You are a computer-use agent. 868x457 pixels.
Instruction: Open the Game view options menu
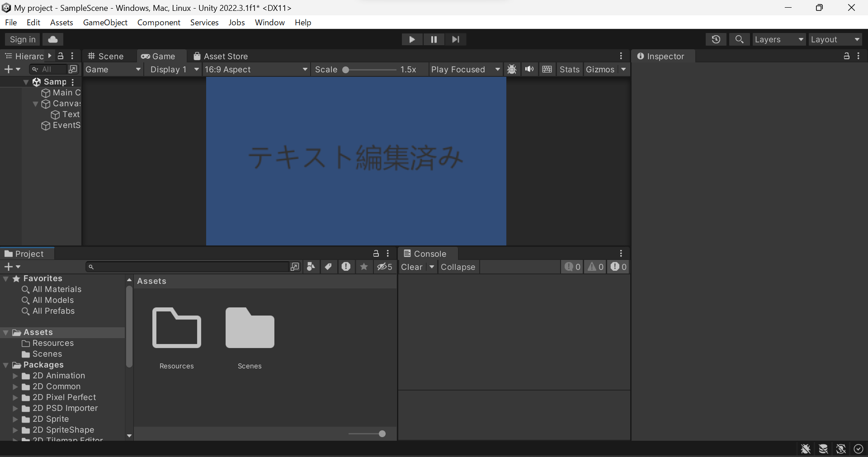coord(621,56)
